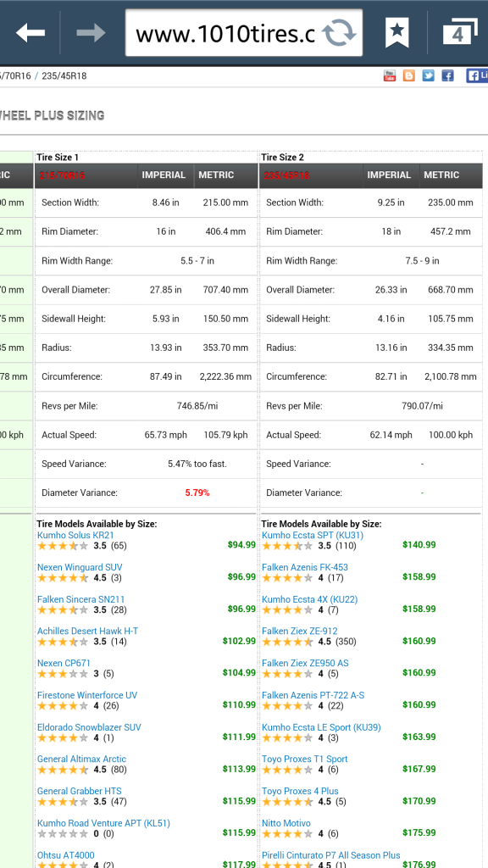This screenshot has height=868, width=488.
Task: Click the $140.99 price
Action: (419, 545)
